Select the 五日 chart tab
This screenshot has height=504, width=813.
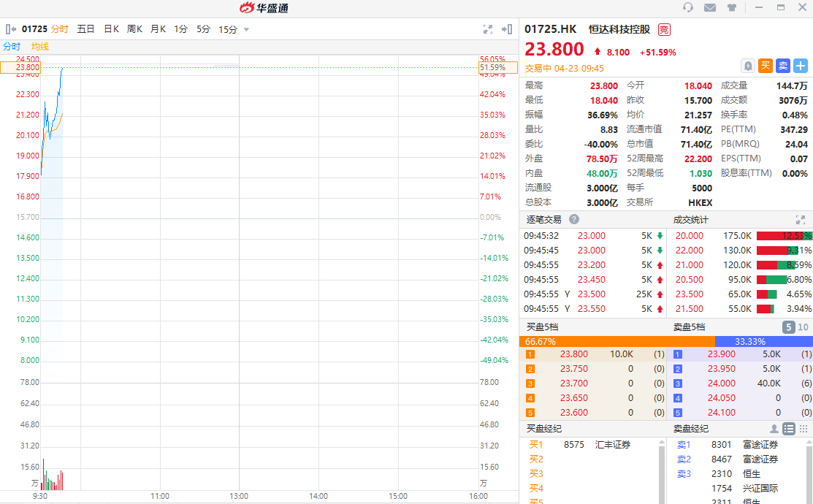[x=86, y=29]
